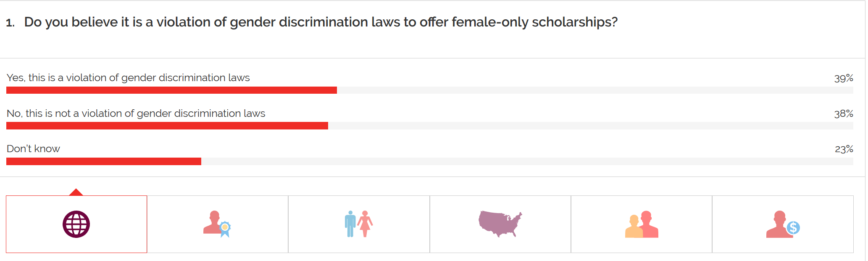The width and height of the screenshot is (868, 261).
Task: Click the red bar for the No answer
Action: [167, 126]
